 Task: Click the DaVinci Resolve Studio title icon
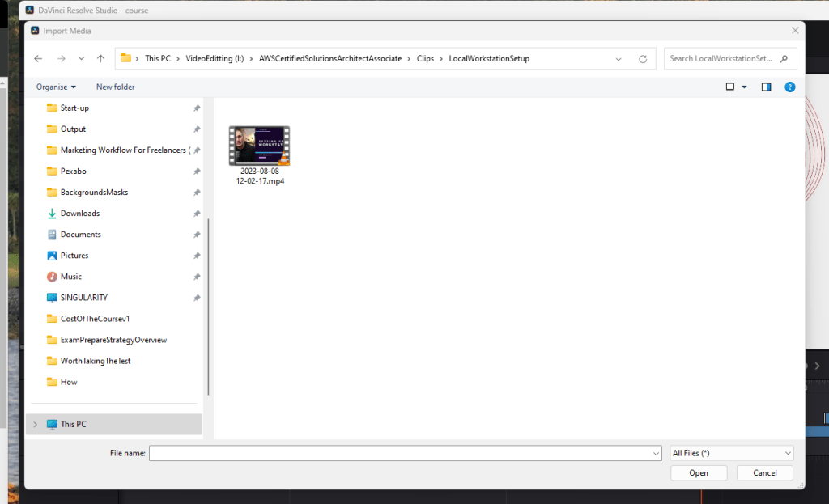point(30,10)
